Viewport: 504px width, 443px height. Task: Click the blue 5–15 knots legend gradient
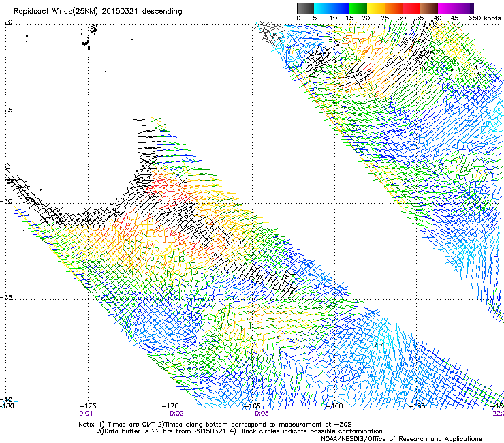(x=332, y=8)
